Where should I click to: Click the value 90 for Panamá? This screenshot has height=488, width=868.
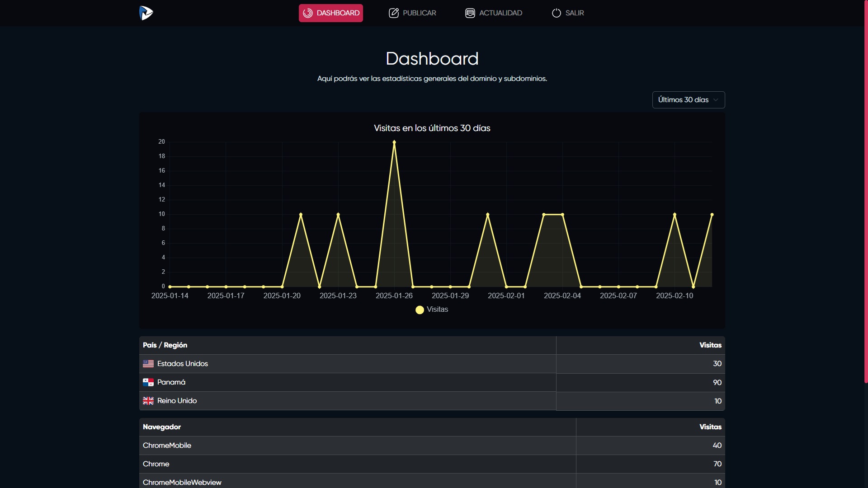tap(717, 383)
